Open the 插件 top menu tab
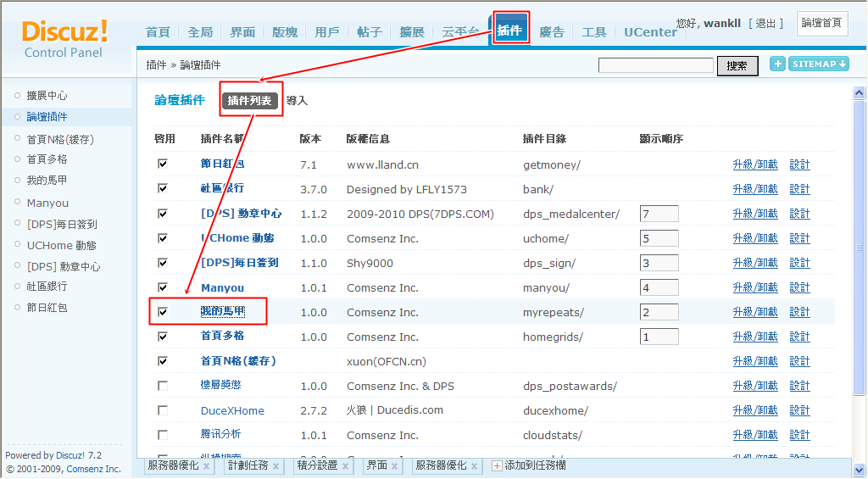This screenshot has width=868, height=479. (509, 30)
